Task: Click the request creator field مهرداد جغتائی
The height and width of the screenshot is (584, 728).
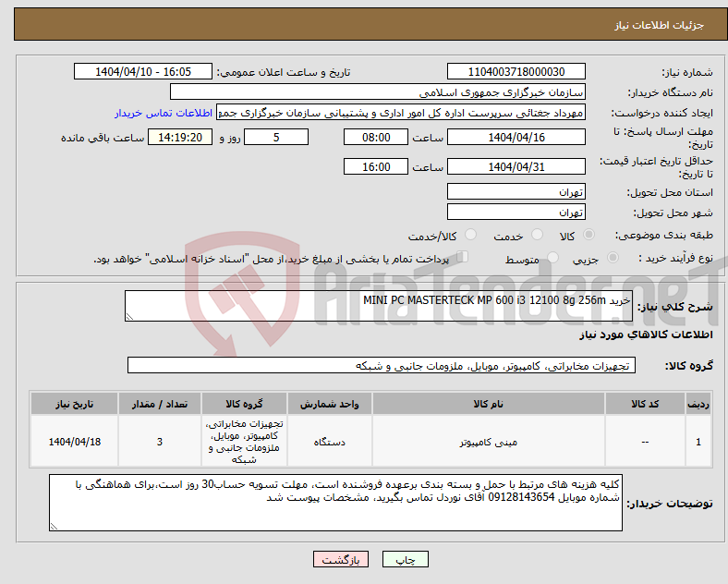Action: pos(401,113)
